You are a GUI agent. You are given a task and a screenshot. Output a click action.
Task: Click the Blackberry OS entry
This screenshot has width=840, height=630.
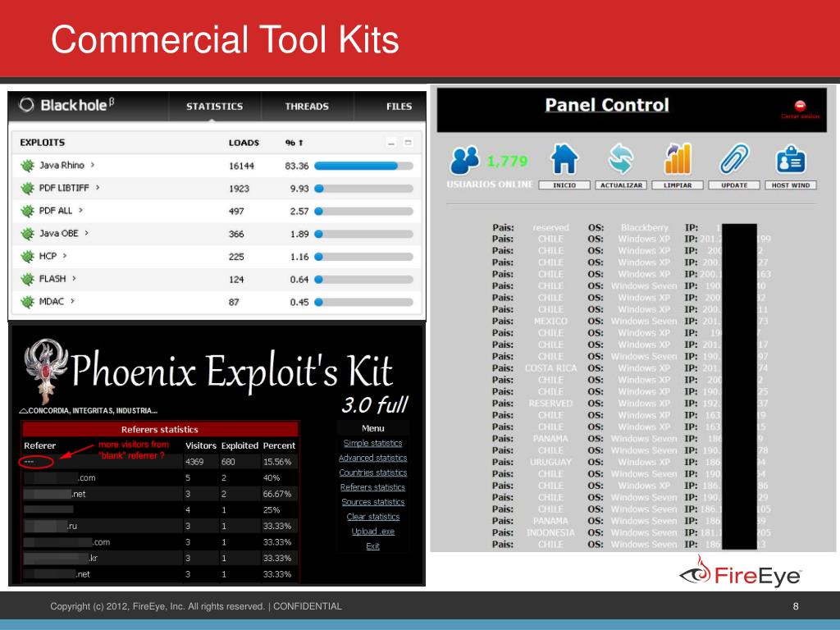tap(645, 228)
